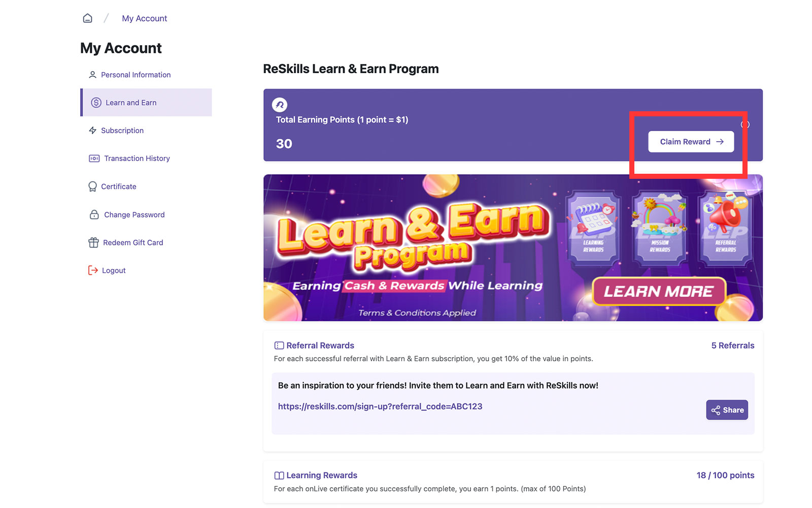This screenshot has width=812, height=508.
Task: Click My Account in the breadcrumb
Action: 144,18
